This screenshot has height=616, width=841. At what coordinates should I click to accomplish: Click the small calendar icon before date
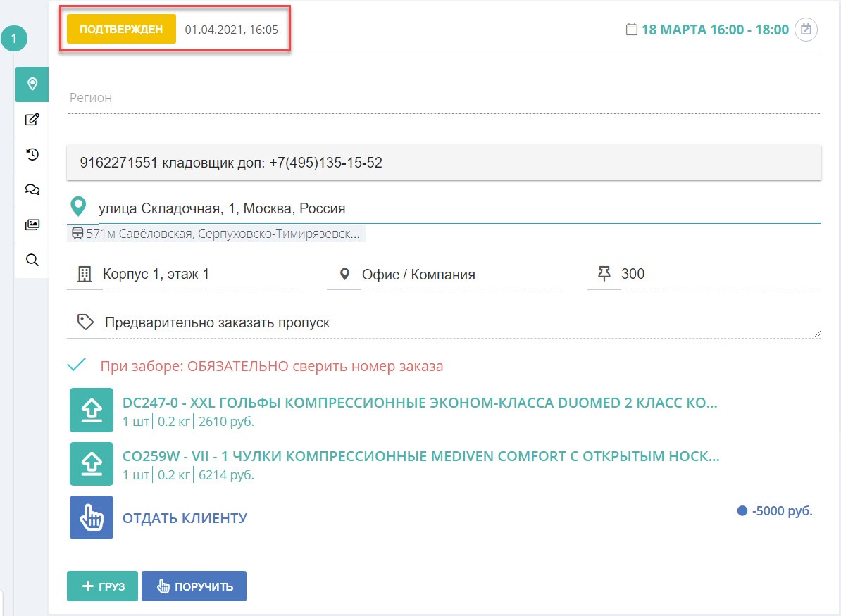(631, 30)
